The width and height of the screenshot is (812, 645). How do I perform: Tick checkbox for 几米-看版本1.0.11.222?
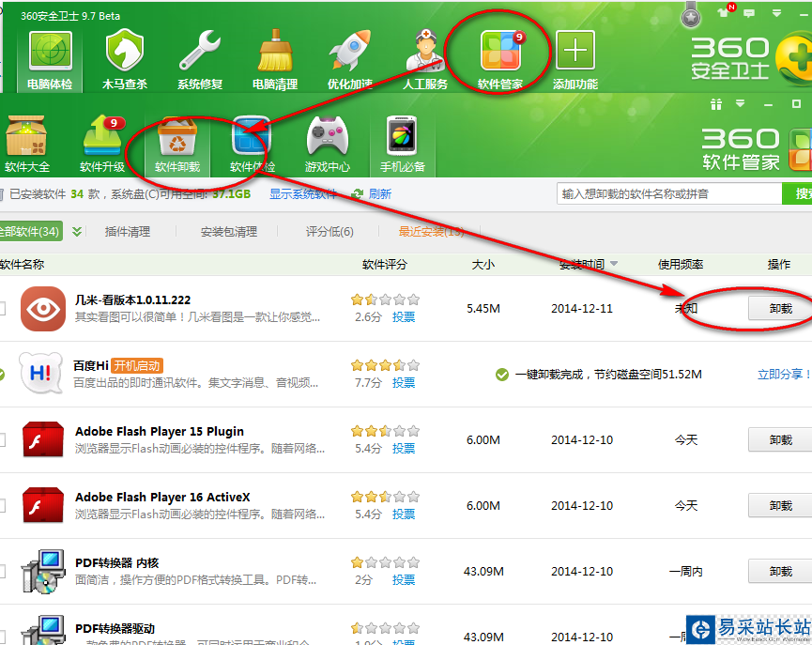(2, 309)
